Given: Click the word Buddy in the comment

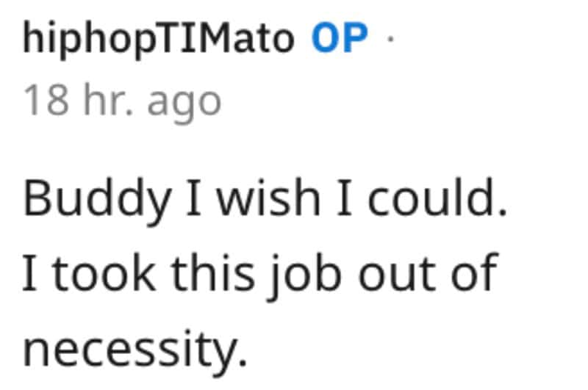Looking at the screenshot, I should 98,201.
